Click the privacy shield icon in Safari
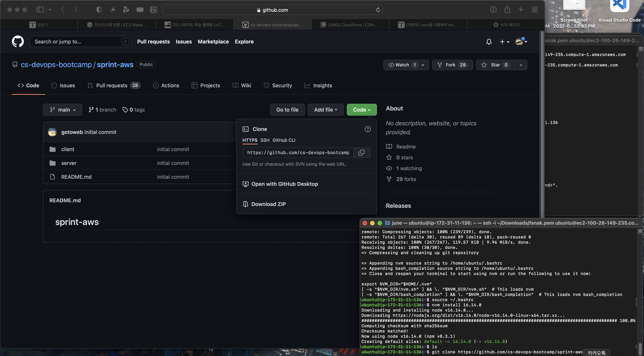The height and width of the screenshot is (356, 644). click(99, 10)
